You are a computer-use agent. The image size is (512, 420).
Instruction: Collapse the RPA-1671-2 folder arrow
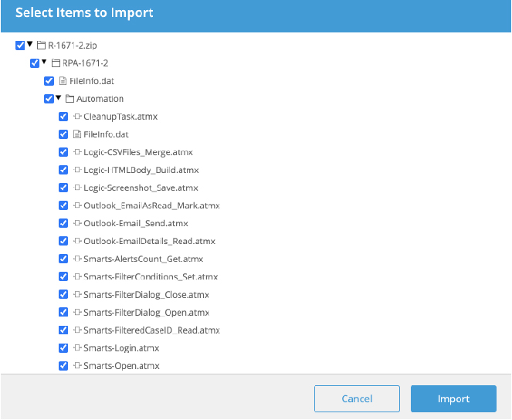tap(44, 62)
